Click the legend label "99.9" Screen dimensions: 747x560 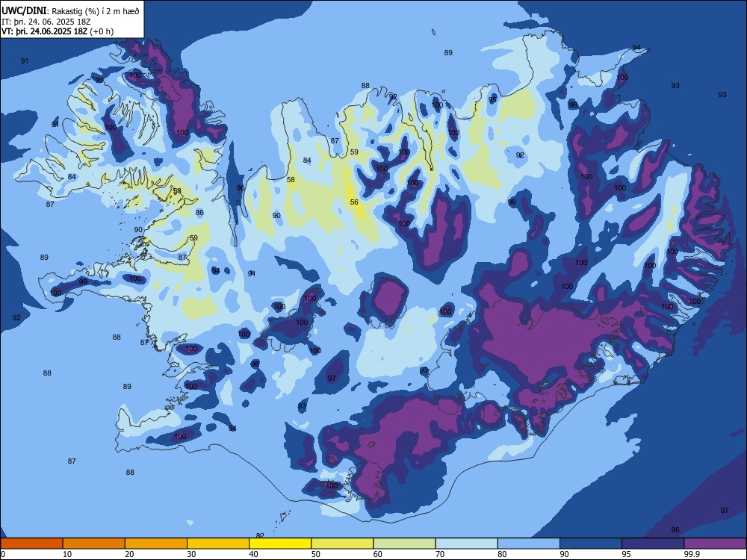pyautogui.click(x=692, y=554)
